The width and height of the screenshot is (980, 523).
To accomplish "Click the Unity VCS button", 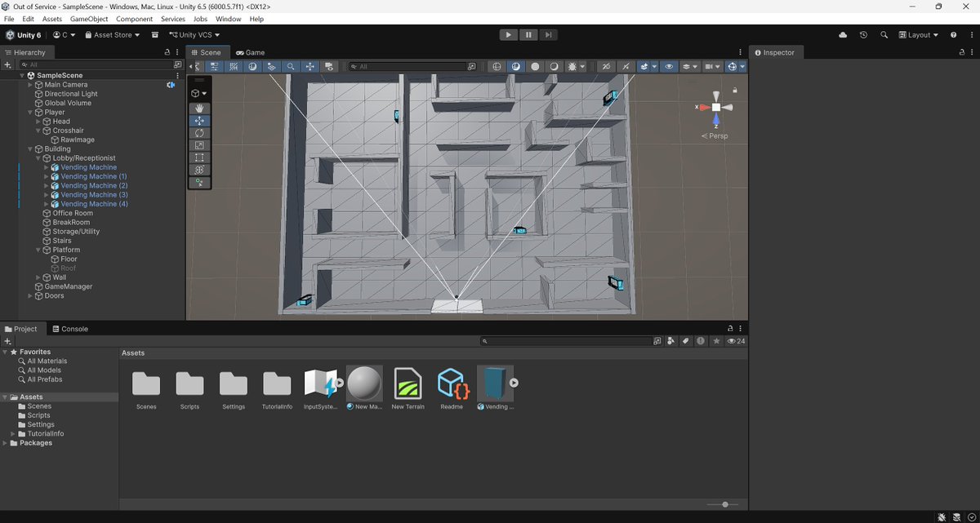I will point(194,35).
